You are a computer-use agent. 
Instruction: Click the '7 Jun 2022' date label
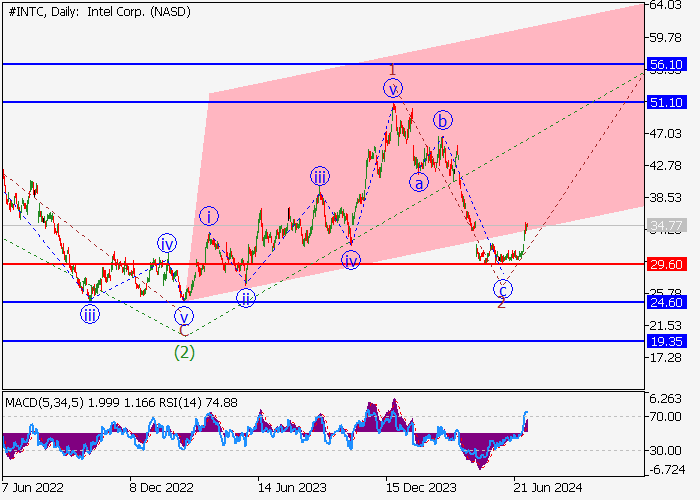[x=32, y=487]
